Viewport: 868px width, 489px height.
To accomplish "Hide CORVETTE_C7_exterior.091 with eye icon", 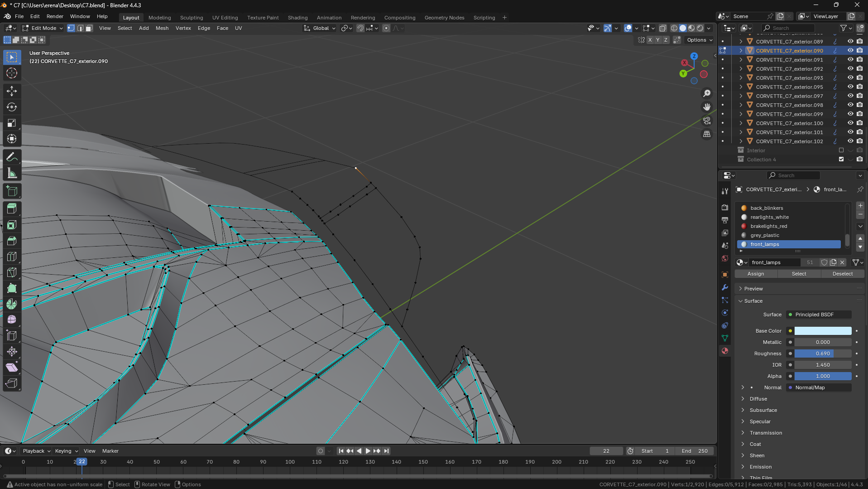I will pos(850,59).
